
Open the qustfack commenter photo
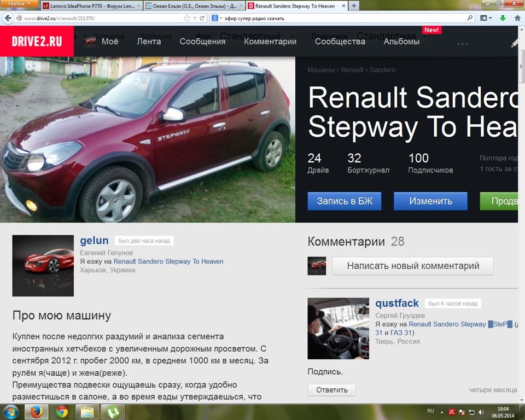(x=338, y=329)
